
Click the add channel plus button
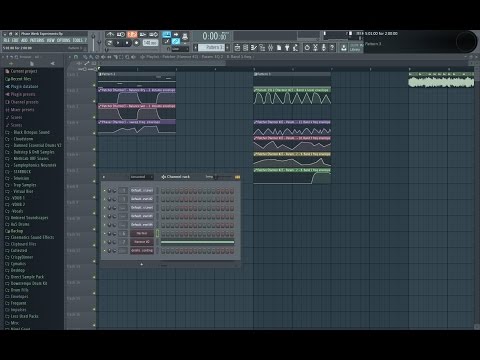(142, 264)
